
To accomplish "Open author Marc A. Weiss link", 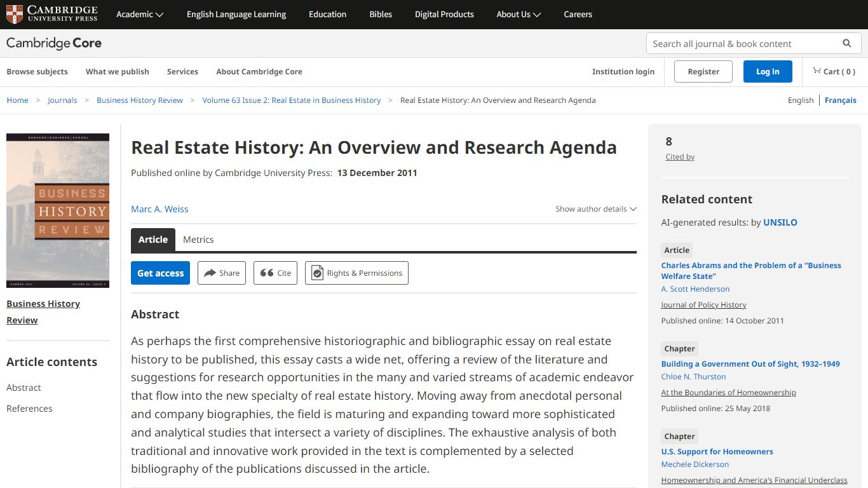I will (159, 209).
